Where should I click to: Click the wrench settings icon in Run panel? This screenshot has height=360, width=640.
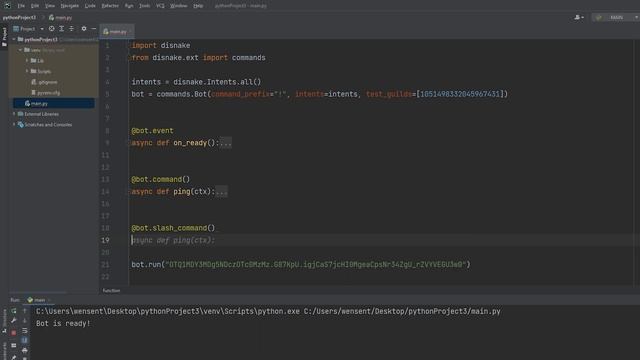point(14,321)
